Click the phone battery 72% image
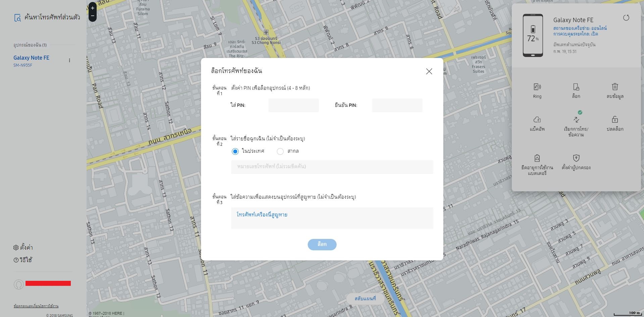 (x=533, y=36)
